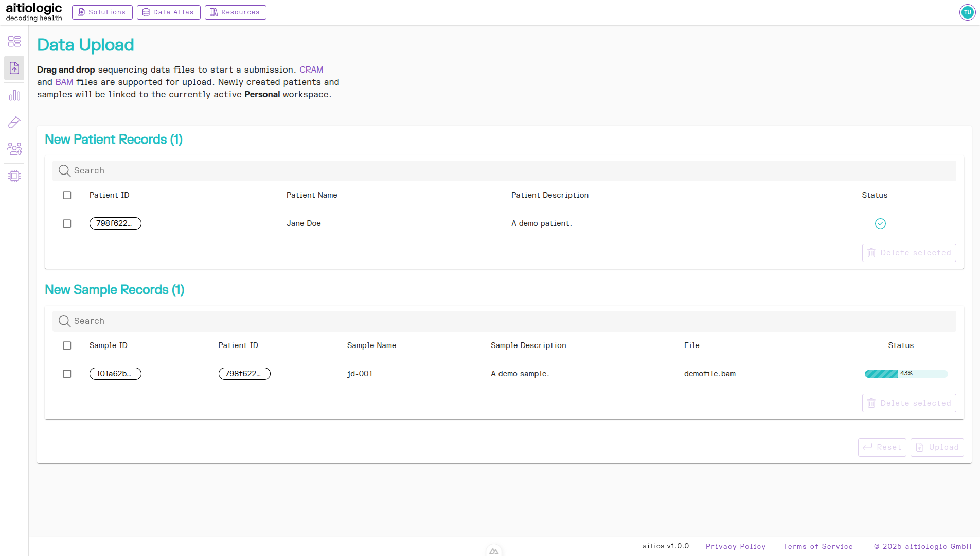Click the Upload button
980x556 pixels.
click(x=937, y=447)
